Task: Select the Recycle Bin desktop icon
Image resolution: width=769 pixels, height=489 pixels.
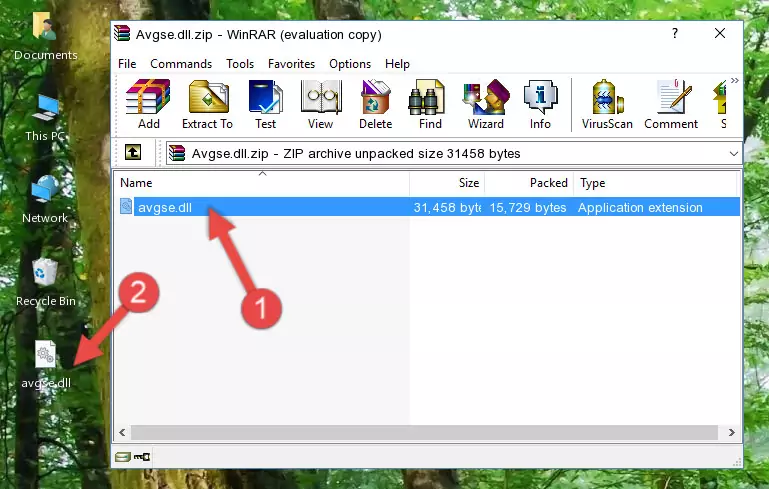Action: [46, 282]
